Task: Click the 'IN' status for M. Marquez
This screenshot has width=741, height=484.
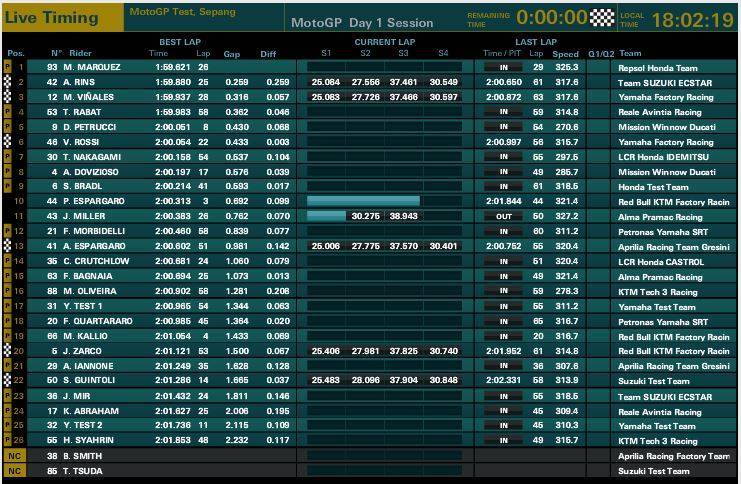Action: (x=504, y=67)
